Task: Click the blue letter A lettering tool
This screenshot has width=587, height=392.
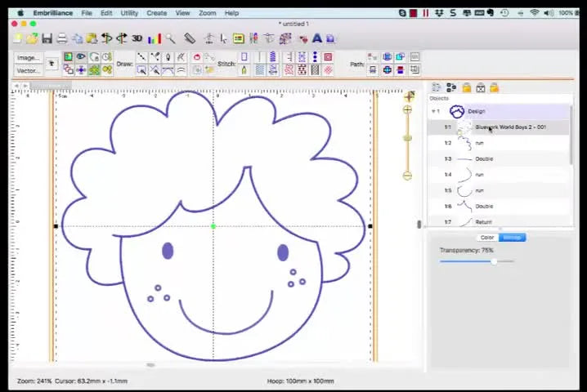Action: click(317, 38)
